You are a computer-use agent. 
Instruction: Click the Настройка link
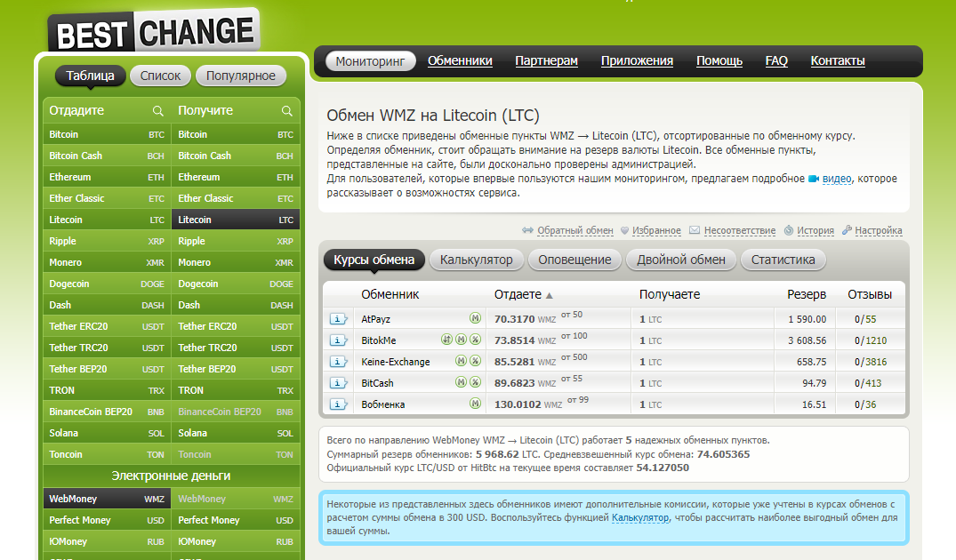click(x=879, y=230)
